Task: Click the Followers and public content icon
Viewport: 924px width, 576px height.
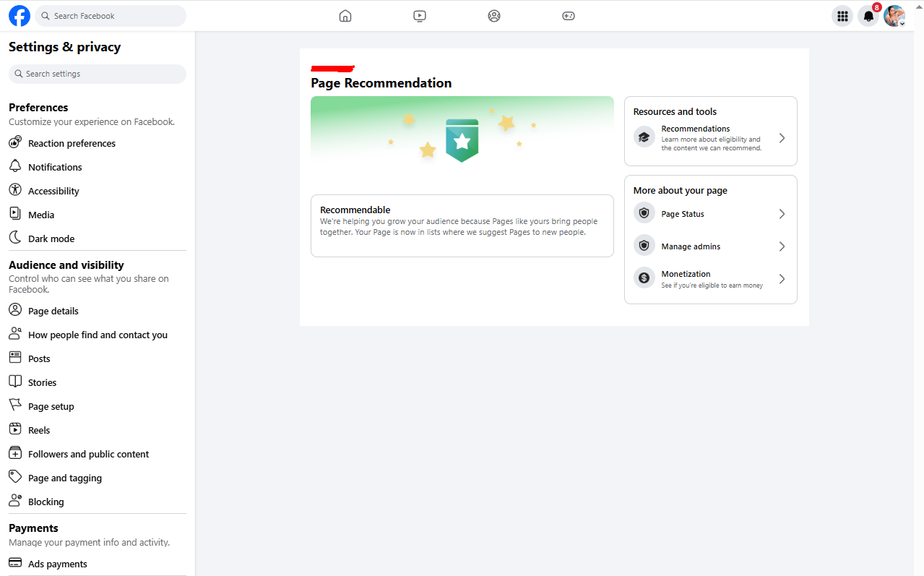Action: click(15, 453)
